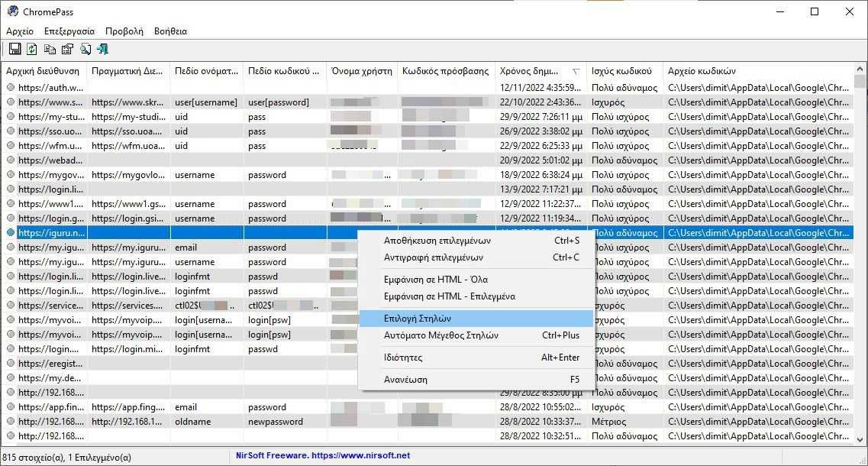Open Properties via the toolbar icon
Screen dimensions: 868x466
[x=67, y=50]
